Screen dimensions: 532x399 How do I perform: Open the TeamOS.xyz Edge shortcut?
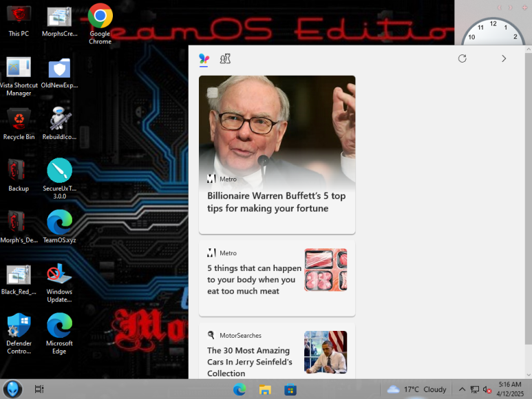pyautogui.click(x=59, y=226)
